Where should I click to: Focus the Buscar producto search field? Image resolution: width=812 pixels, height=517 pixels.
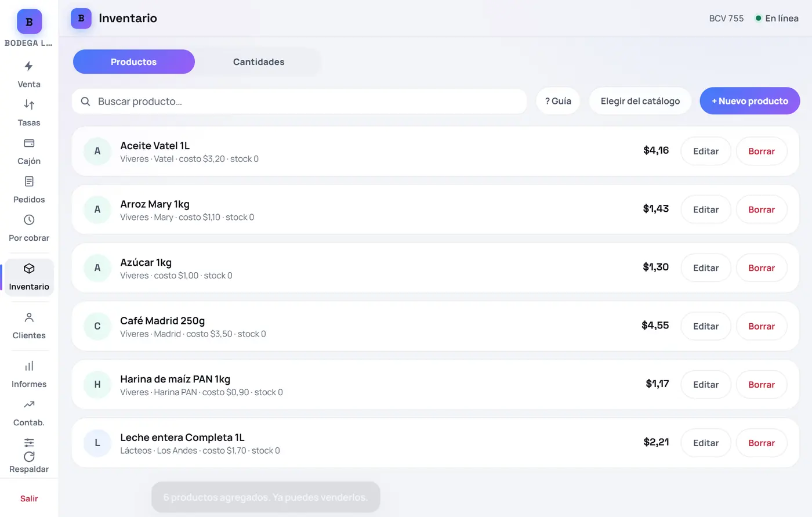299,102
